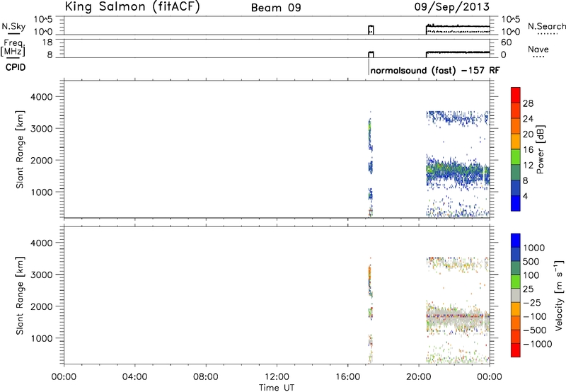
Task: Select the "18" tick on frequency axis
Action: (47, 42)
